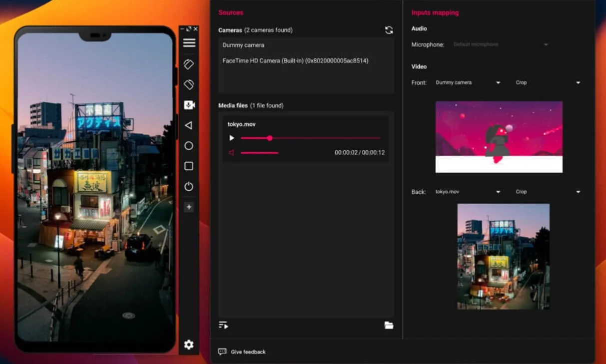Click the phone screen showing Tokyo street
Screen dimensions: 606x364
(x=95, y=187)
